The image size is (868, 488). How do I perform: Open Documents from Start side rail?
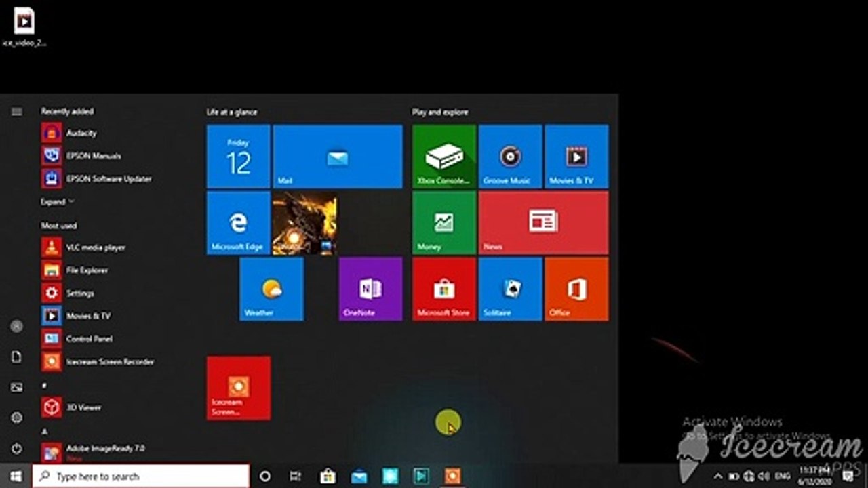tap(17, 357)
